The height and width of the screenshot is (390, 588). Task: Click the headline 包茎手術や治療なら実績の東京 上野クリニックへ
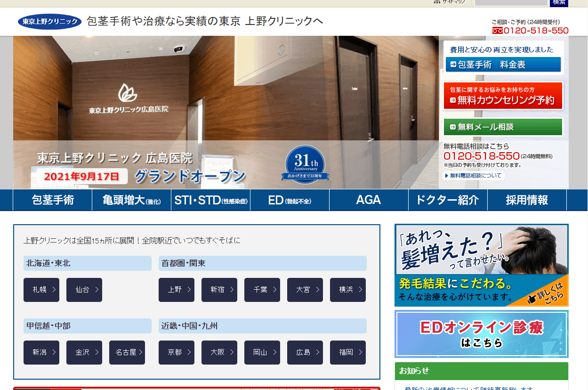pos(205,21)
